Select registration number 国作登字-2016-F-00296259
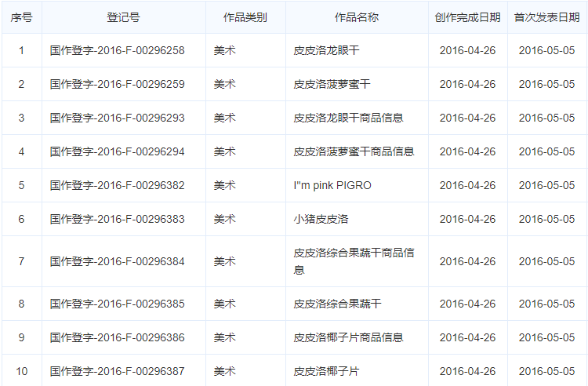The height and width of the screenshot is (386, 588). pos(118,84)
